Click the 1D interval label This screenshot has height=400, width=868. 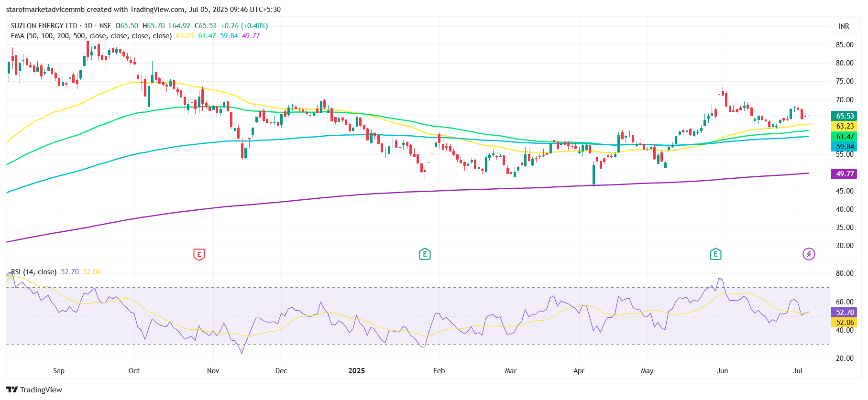pyautogui.click(x=88, y=26)
